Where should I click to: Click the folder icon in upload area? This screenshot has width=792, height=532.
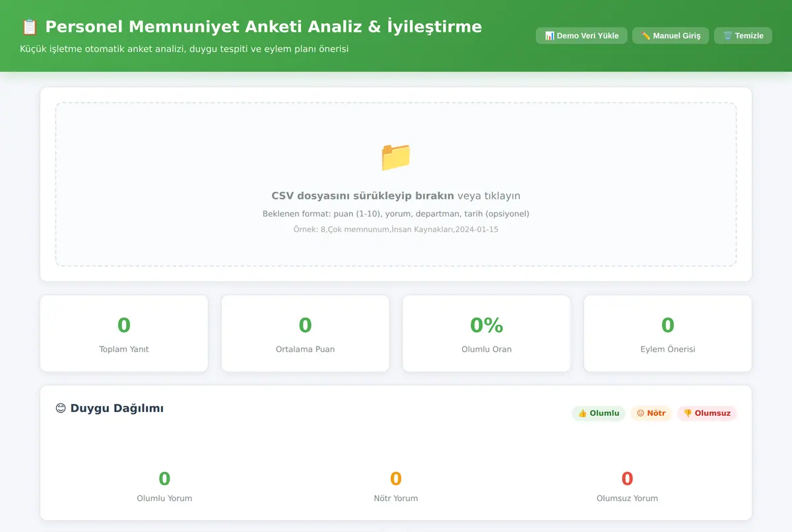click(x=396, y=157)
